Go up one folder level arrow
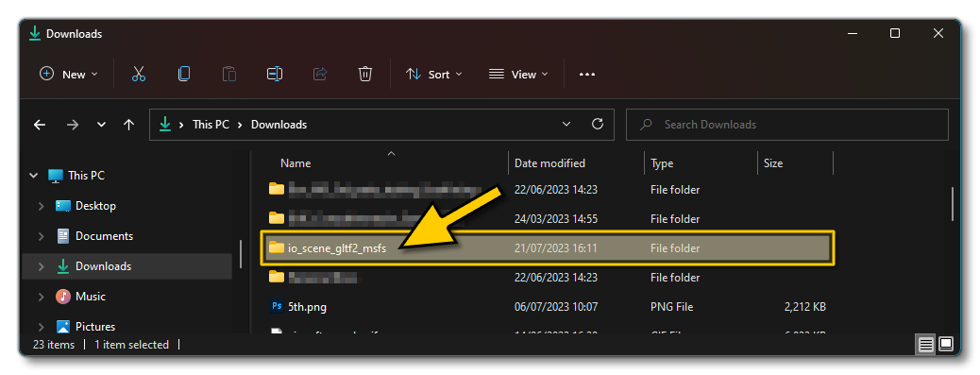Screen dimensions: 980x375 (128, 125)
